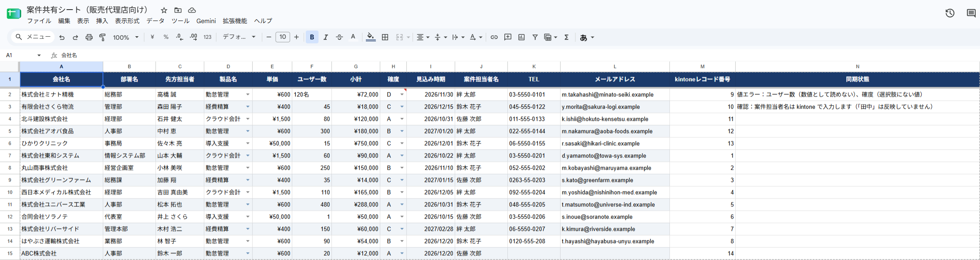Open the 拡張機能 menu
The height and width of the screenshot is (260, 980).
(235, 21)
